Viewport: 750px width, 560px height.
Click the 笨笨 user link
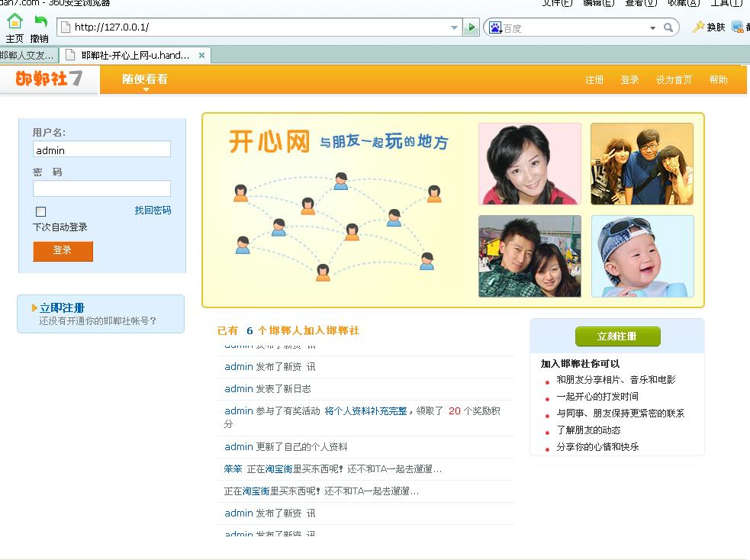point(233,469)
